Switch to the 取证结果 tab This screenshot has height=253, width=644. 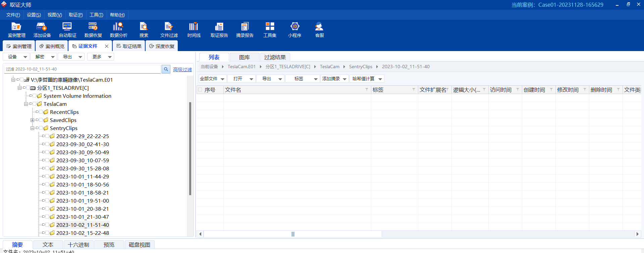(x=129, y=46)
